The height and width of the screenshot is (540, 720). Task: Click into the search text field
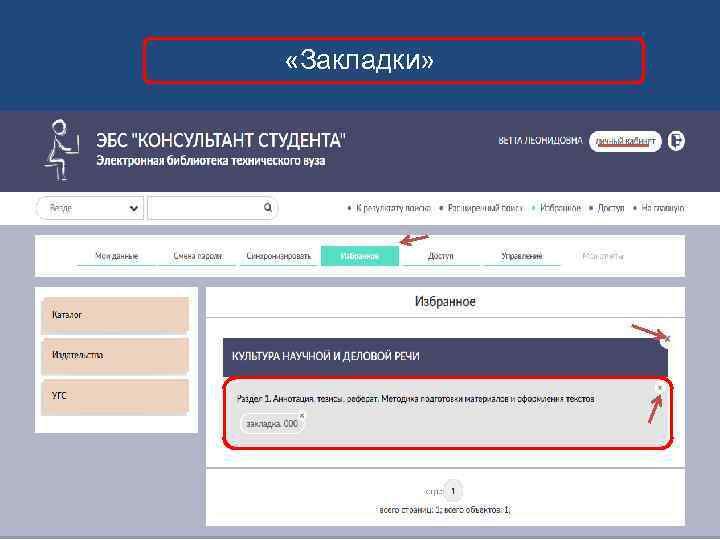tap(206, 208)
